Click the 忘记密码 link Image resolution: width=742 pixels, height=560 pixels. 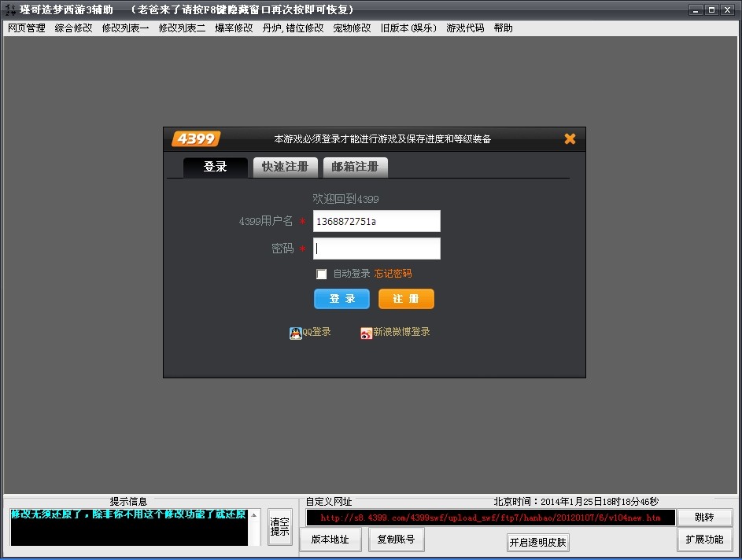point(393,274)
